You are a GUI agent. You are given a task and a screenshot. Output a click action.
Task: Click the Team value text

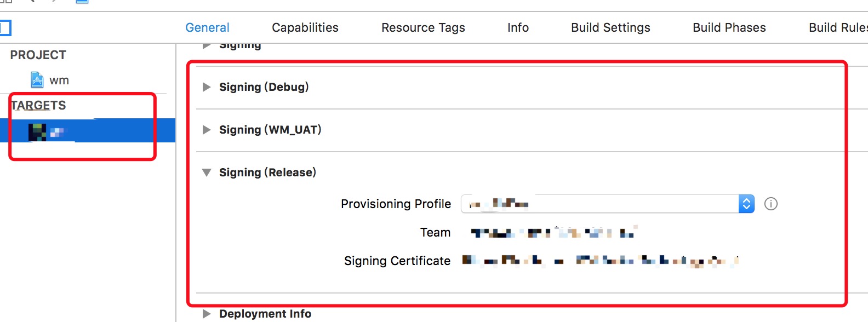tap(554, 232)
